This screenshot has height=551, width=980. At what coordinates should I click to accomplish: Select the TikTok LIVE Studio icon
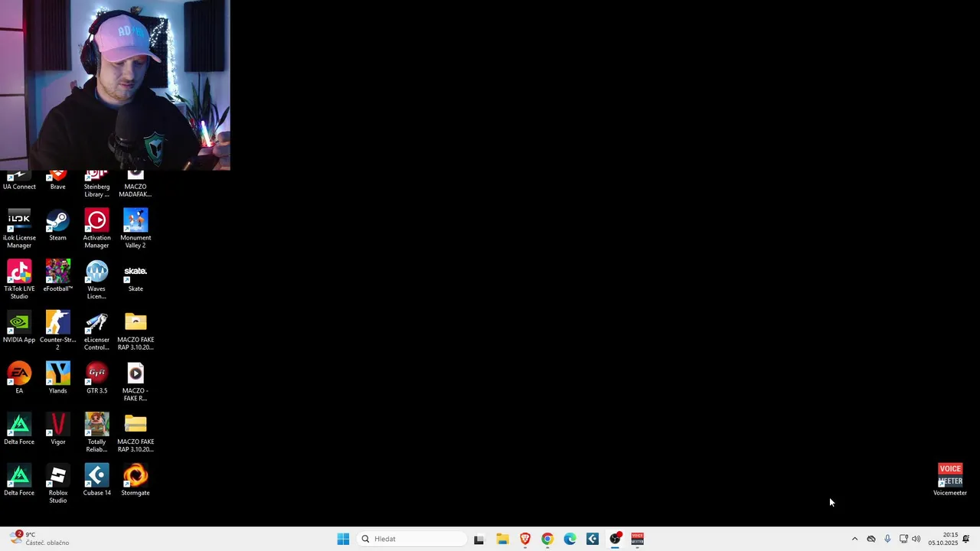[x=19, y=279]
